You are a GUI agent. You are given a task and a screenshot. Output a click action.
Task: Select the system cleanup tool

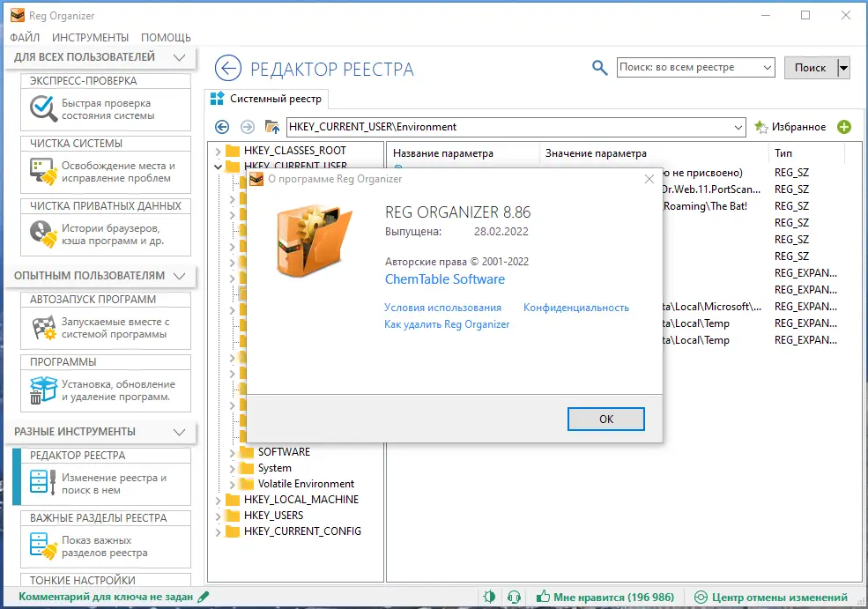(x=105, y=166)
